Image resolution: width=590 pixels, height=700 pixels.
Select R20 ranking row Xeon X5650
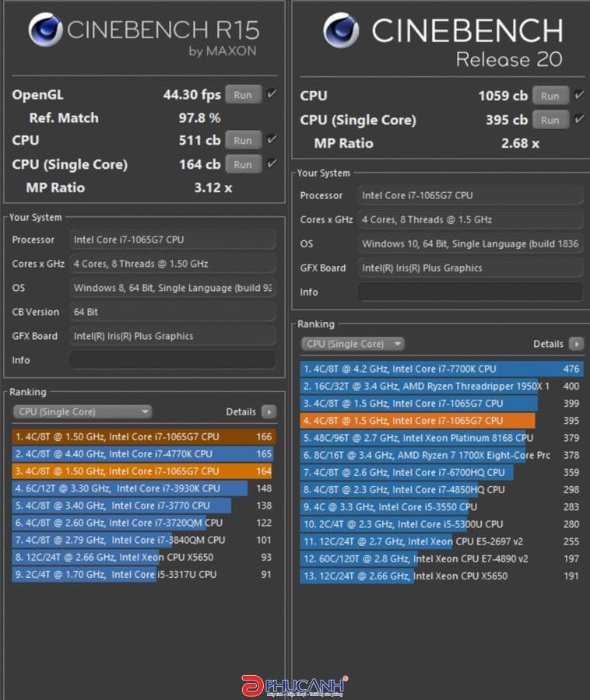tap(441, 576)
